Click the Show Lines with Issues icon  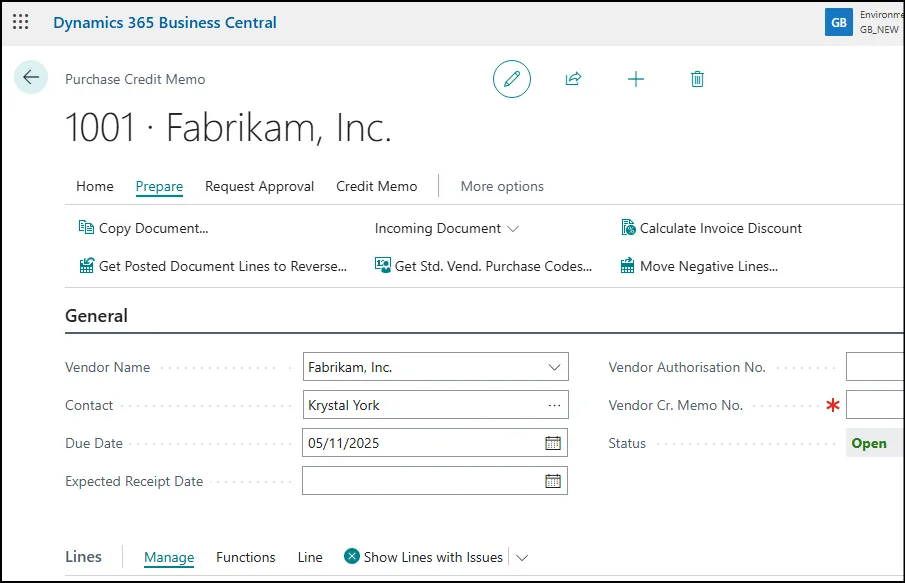pyautogui.click(x=351, y=556)
